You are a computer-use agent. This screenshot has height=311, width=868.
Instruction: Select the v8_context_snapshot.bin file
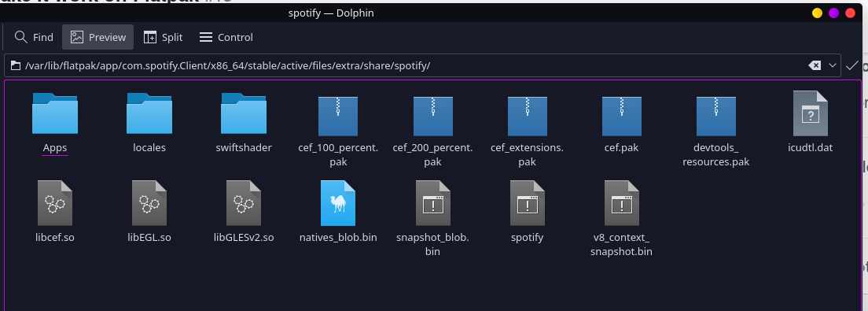[622, 203]
